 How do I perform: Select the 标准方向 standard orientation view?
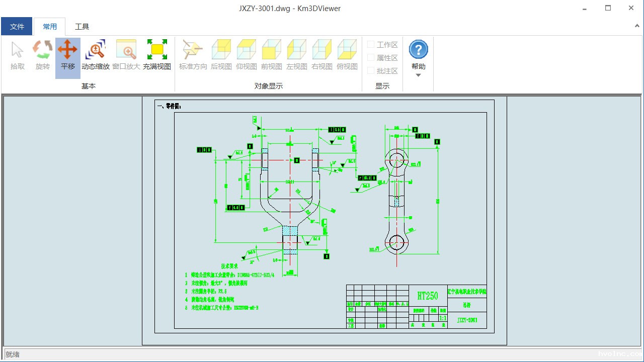[192, 55]
